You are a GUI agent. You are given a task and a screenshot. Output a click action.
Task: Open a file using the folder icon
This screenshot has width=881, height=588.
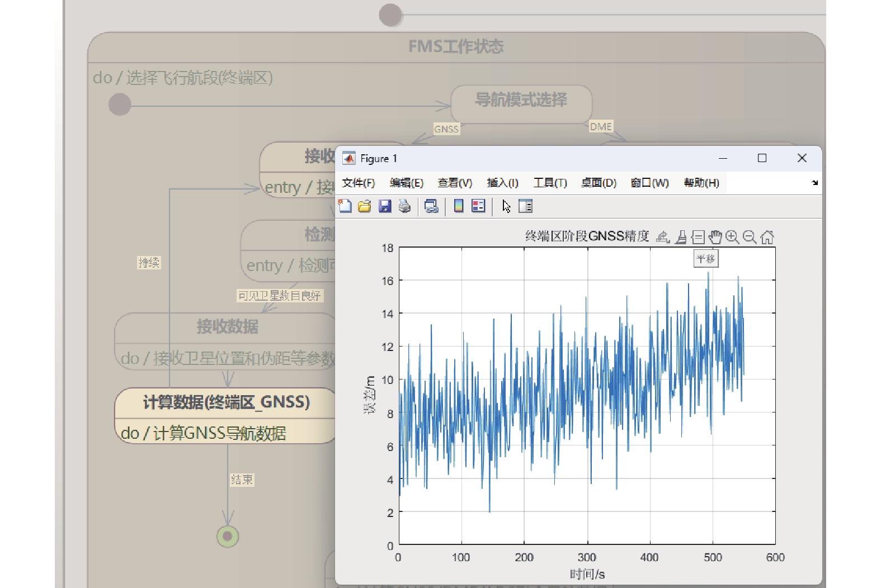pos(364,206)
